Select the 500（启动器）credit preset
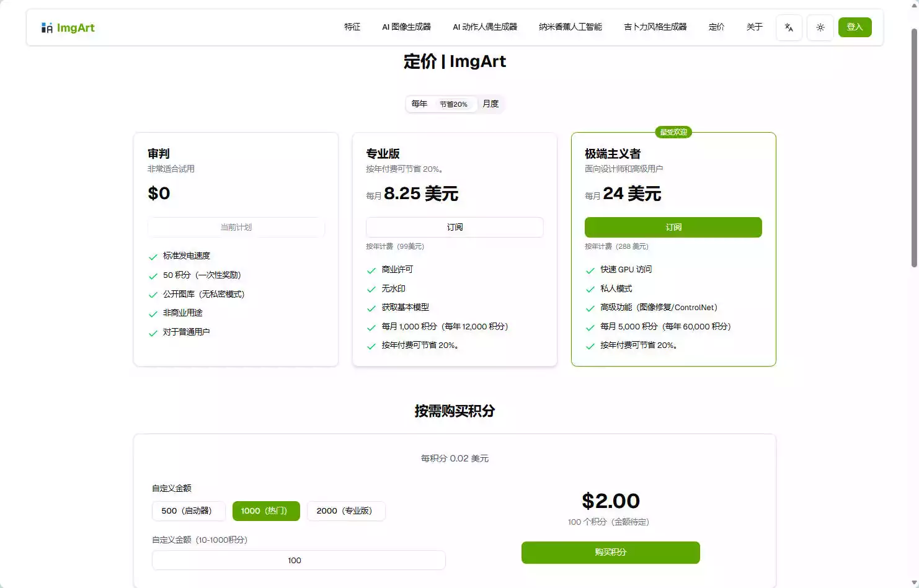 [189, 511]
